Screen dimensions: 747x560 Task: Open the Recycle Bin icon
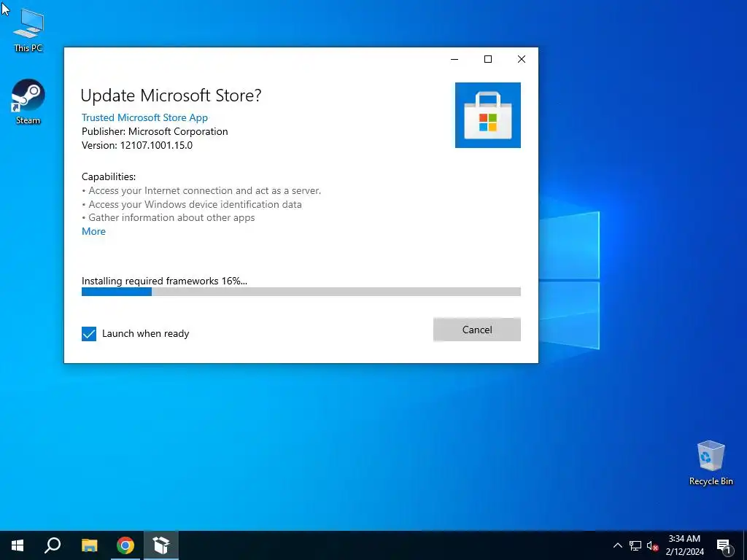tap(711, 463)
